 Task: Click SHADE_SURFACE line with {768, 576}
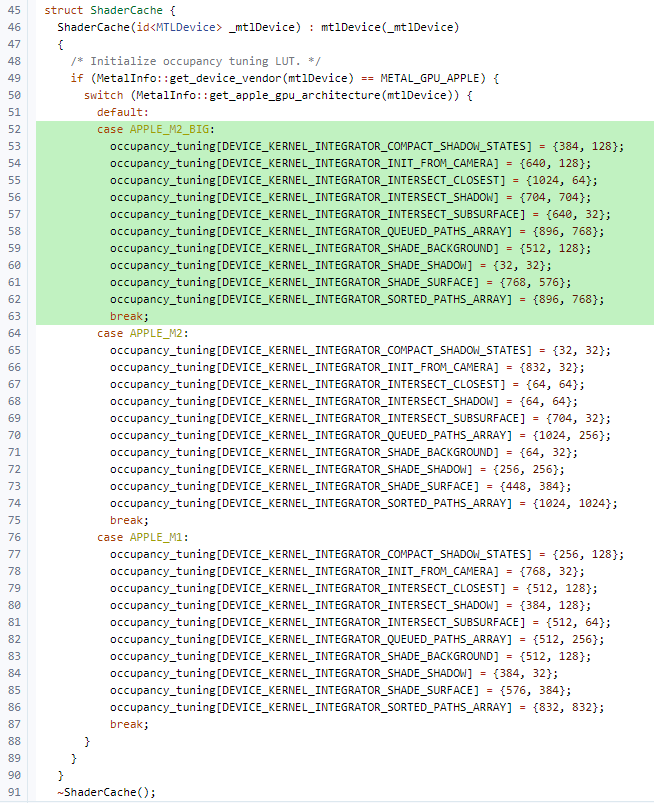[x=341, y=282]
